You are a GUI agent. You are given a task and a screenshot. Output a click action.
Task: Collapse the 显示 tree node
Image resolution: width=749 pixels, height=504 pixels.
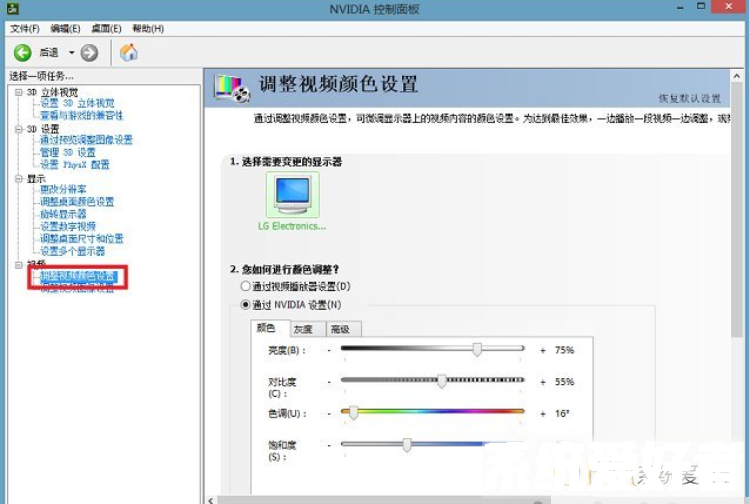click(x=19, y=178)
